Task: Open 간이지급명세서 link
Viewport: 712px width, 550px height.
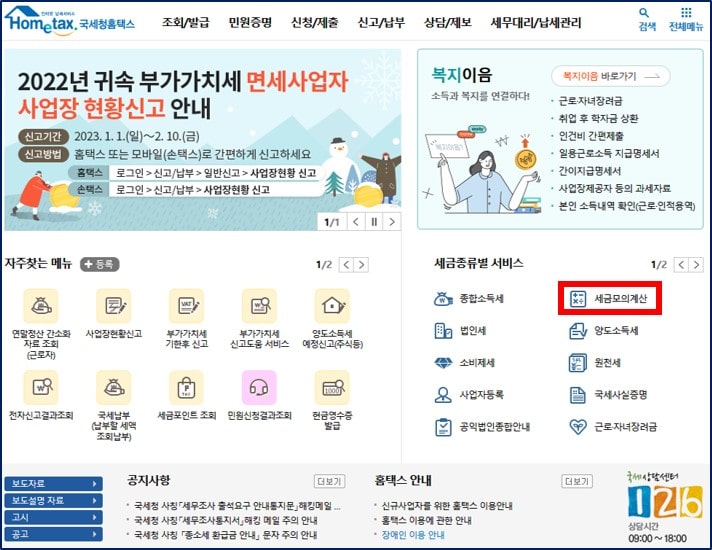Action: (x=589, y=171)
